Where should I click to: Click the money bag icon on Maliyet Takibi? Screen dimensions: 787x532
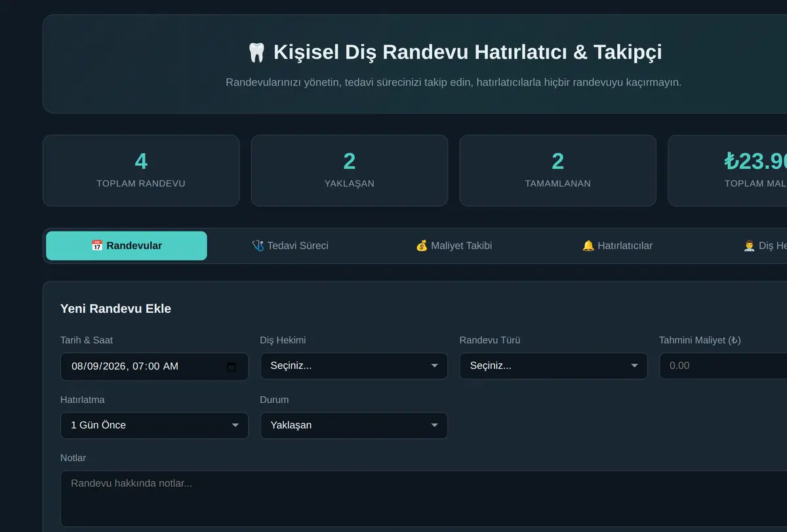click(x=422, y=246)
